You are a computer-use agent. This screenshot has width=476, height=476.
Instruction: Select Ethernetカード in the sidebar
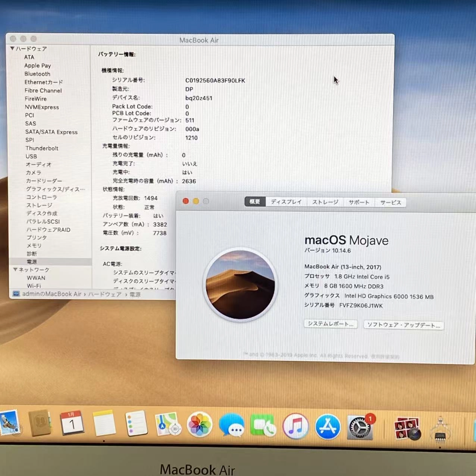click(x=44, y=82)
